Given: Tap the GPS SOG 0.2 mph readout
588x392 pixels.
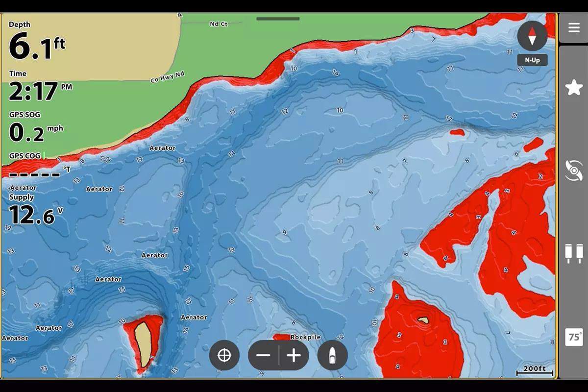Looking at the screenshot, I should tap(36, 127).
